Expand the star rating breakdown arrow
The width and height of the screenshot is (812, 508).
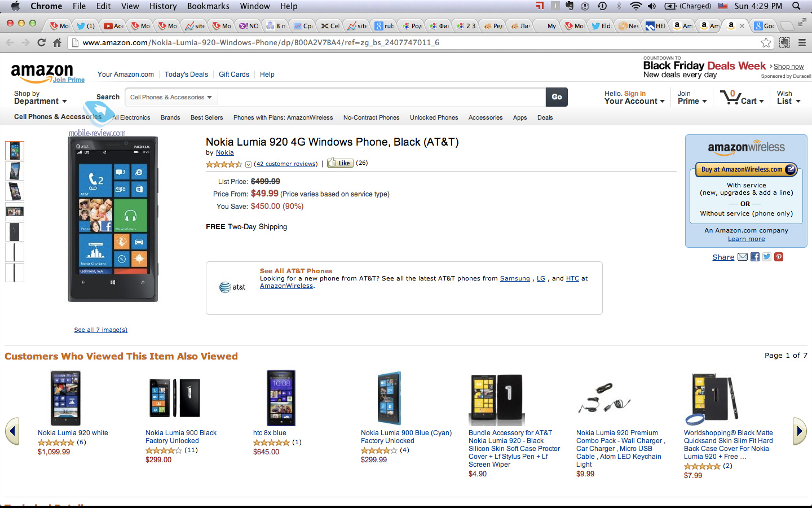(x=248, y=164)
